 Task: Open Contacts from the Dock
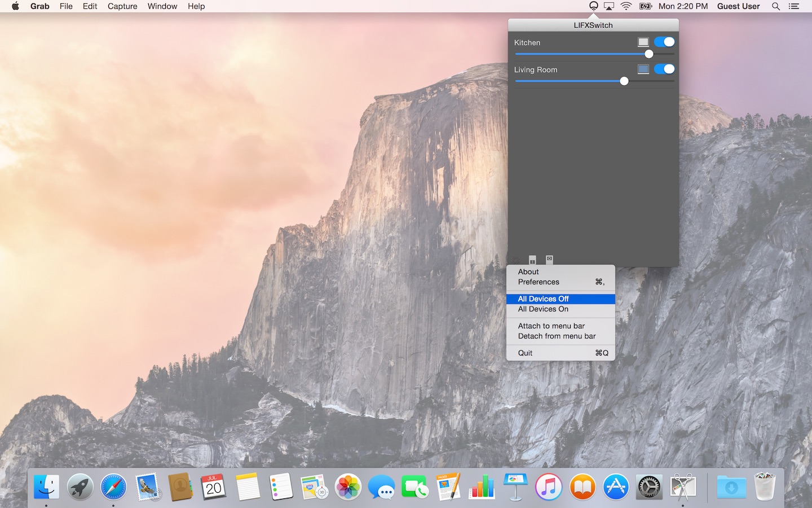point(180,487)
